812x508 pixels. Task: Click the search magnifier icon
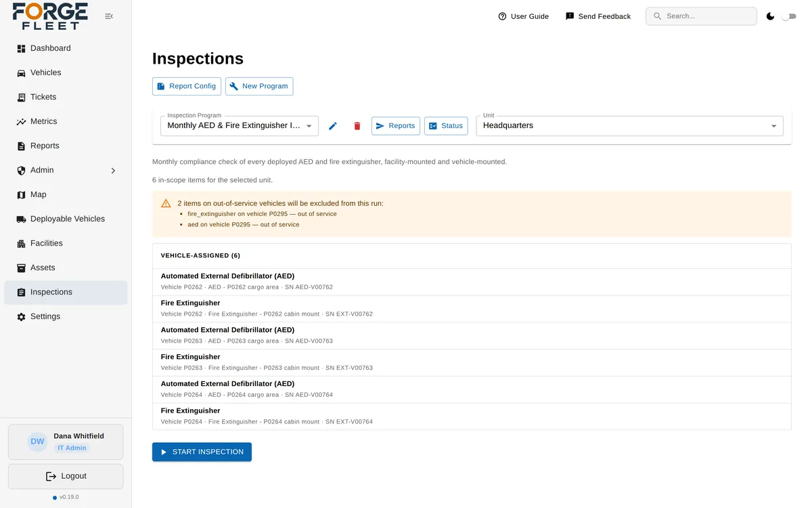click(658, 16)
